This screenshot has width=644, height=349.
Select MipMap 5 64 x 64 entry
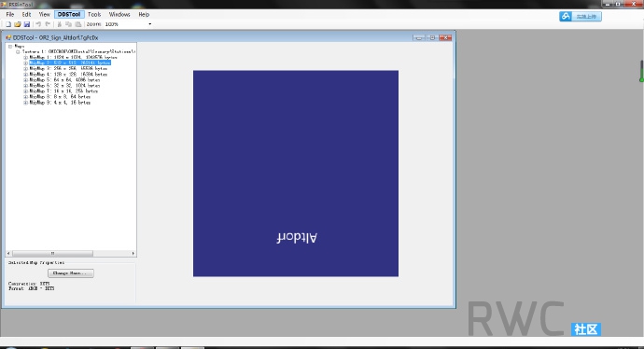64,80
